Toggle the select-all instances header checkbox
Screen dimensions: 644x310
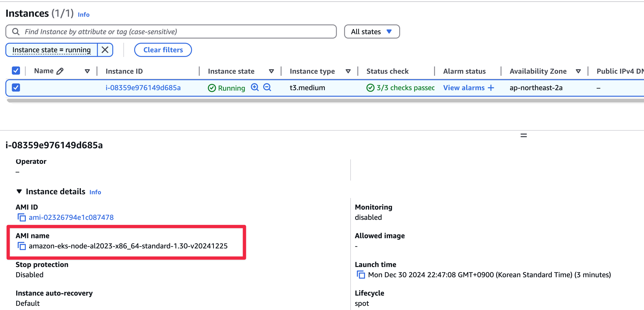[16, 71]
